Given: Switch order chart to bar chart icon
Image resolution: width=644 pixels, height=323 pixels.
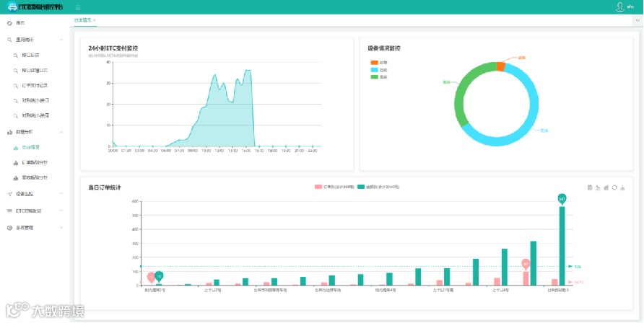Looking at the screenshot, I should pos(606,187).
